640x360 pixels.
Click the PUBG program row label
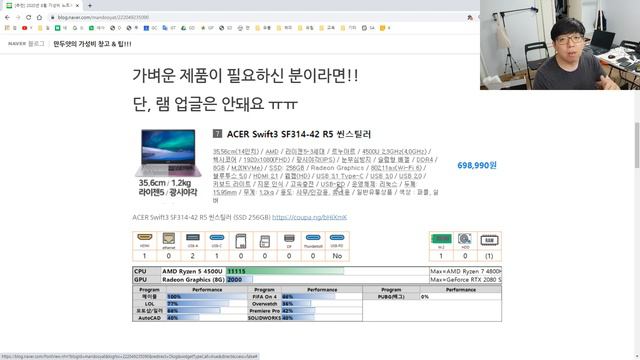point(391,297)
